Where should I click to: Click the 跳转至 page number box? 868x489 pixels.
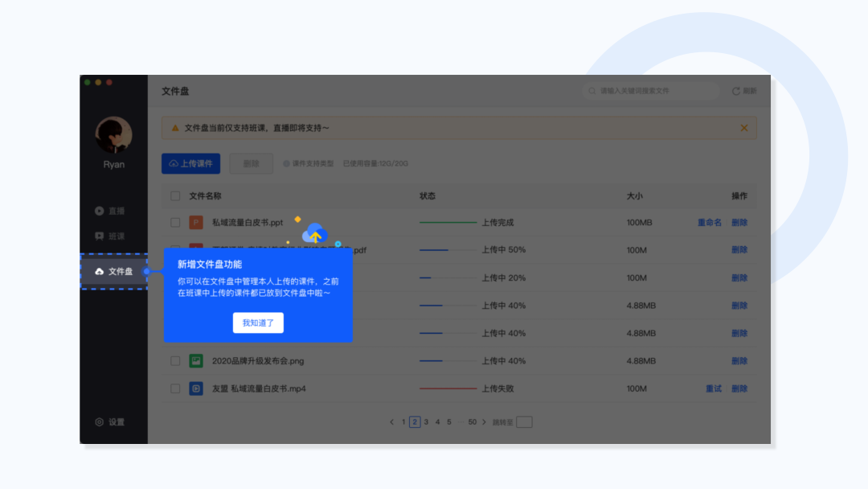[x=524, y=422]
